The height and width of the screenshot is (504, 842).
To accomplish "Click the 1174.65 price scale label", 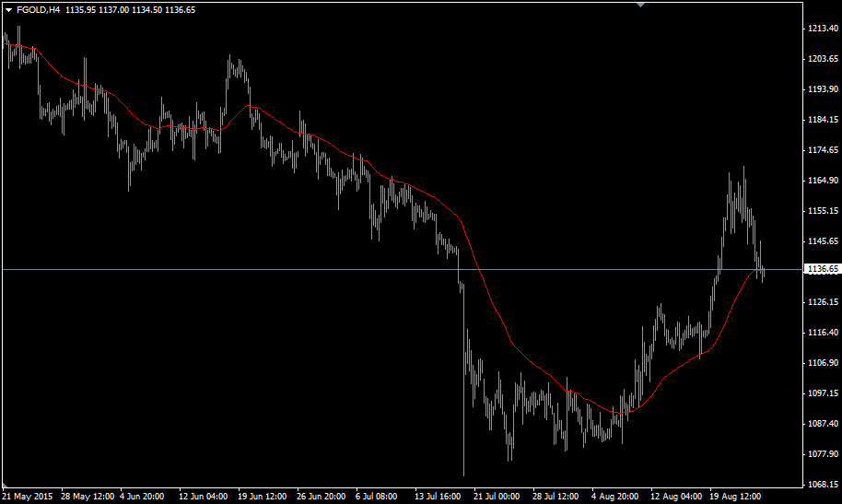I will coord(824,150).
